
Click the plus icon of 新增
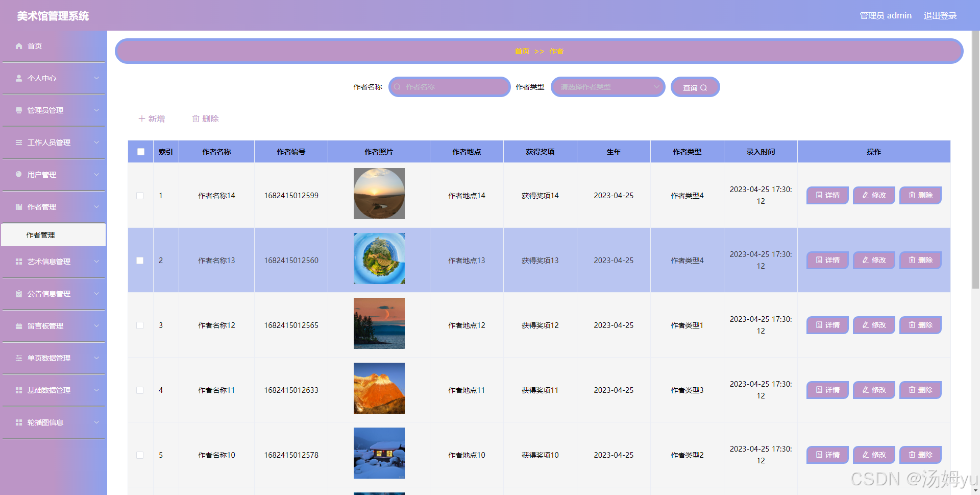(142, 119)
